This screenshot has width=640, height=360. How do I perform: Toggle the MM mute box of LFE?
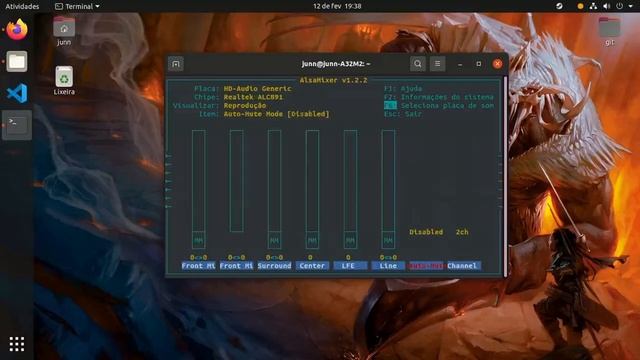click(x=350, y=240)
